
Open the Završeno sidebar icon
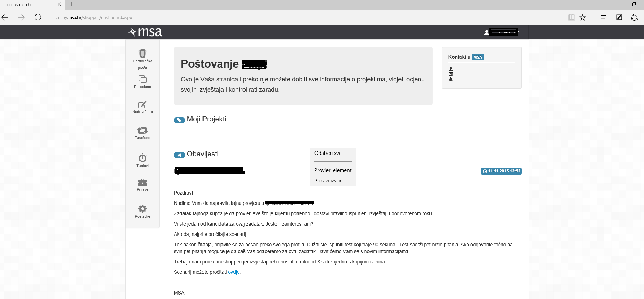(143, 130)
